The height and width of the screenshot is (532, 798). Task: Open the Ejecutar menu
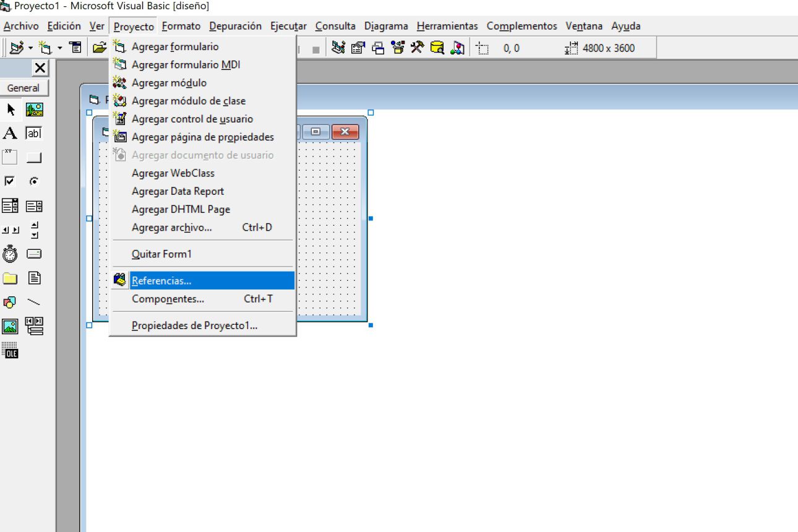click(x=288, y=26)
